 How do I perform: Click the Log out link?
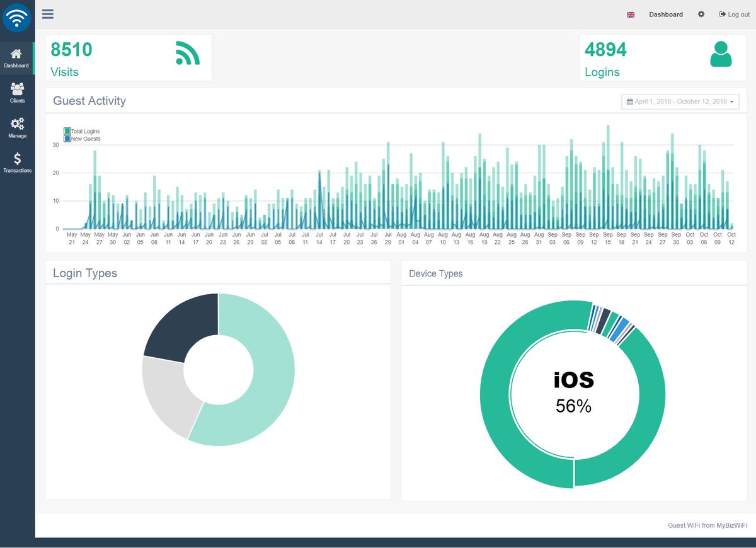[735, 14]
